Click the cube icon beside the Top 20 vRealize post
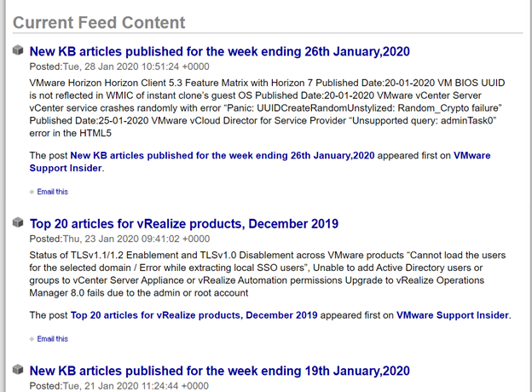 18,222
